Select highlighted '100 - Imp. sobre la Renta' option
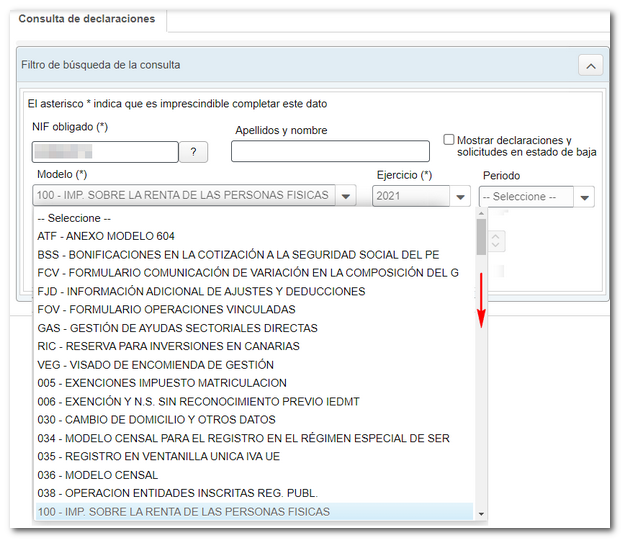 click(183, 512)
